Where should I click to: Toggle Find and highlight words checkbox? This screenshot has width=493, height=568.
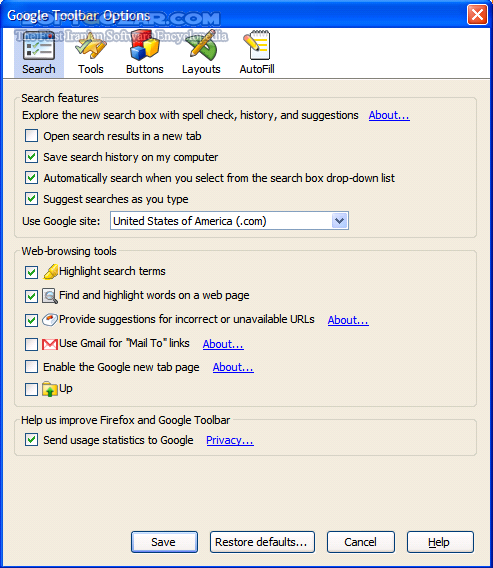coord(32,296)
